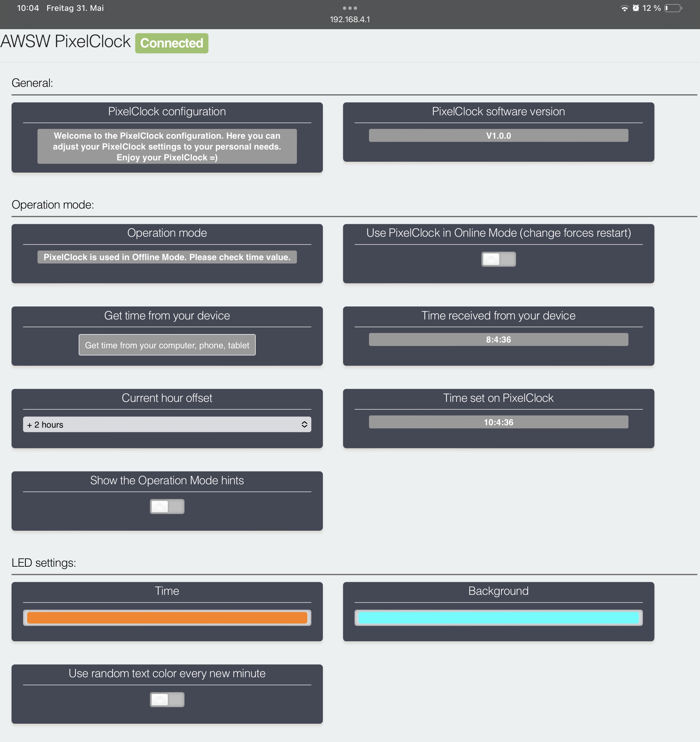The height and width of the screenshot is (742, 700).
Task: Click the green Connected status badge
Action: coord(172,43)
